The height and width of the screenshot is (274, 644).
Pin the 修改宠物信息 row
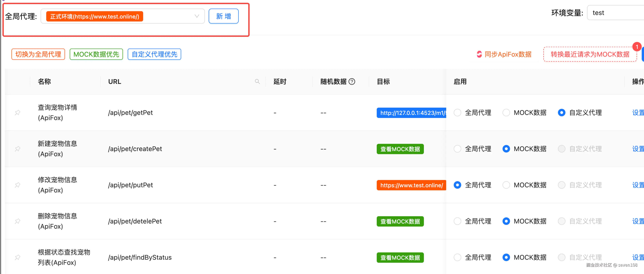18,185
